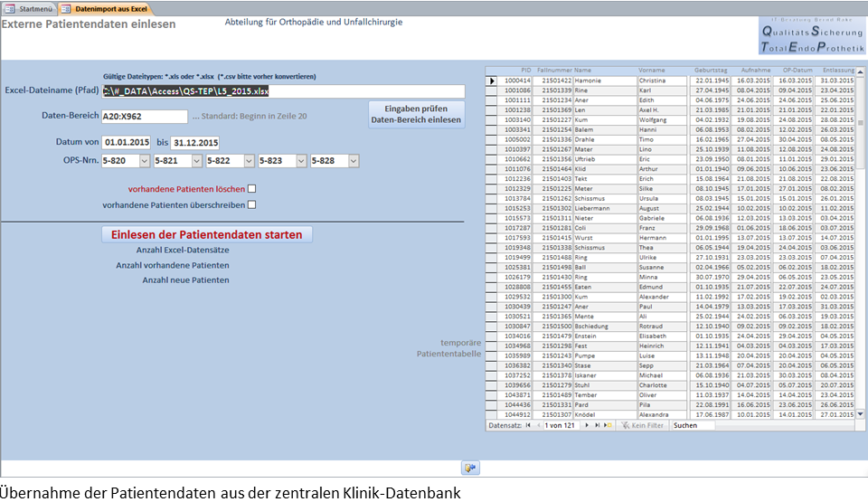
Task: Click the Kein Filter indicator
Action: point(642,425)
